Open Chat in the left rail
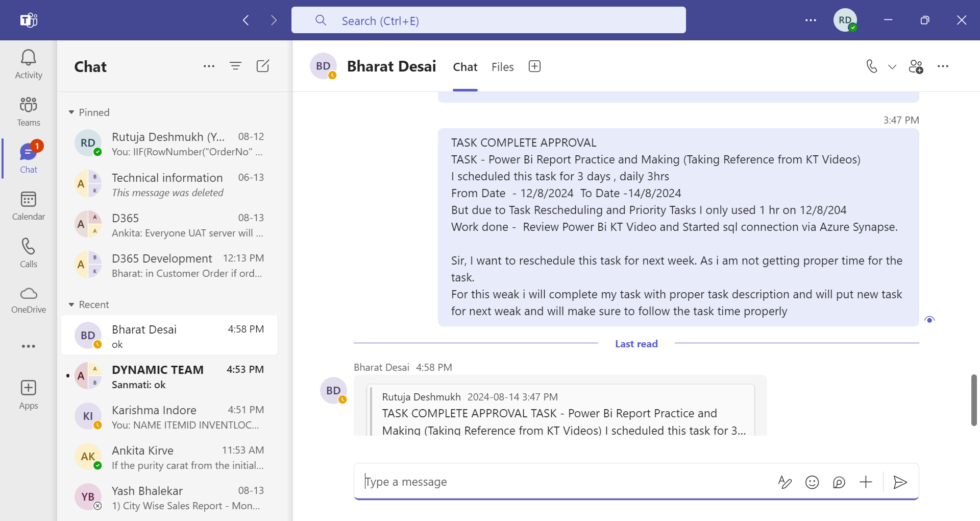The width and height of the screenshot is (980, 521). click(29, 158)
